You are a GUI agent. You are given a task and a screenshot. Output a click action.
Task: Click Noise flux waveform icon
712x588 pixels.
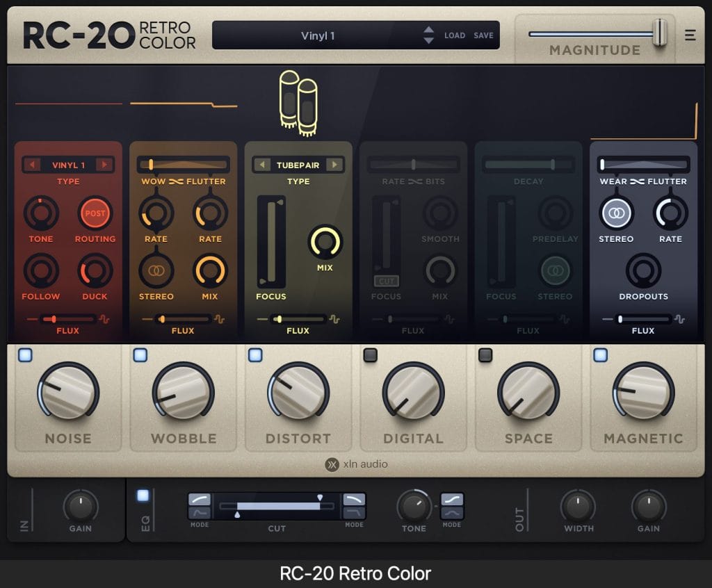point(104,319)
